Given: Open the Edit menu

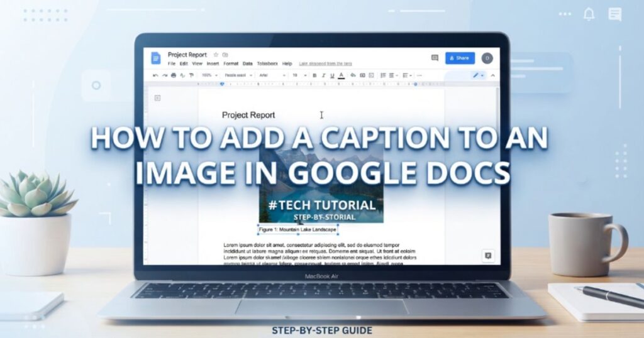Looking at the screenshot, I should [x=184, y=63].
